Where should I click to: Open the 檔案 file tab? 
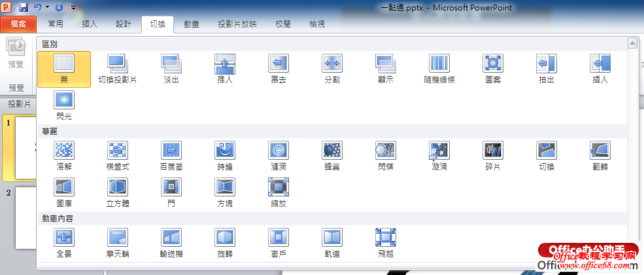pos(18,24)
